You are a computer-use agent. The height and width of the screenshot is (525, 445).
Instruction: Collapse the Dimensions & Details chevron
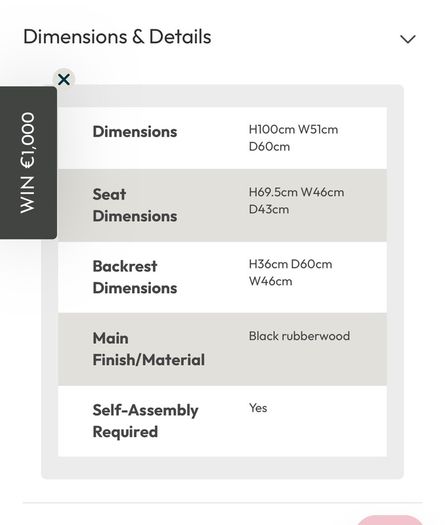point(407,39)
